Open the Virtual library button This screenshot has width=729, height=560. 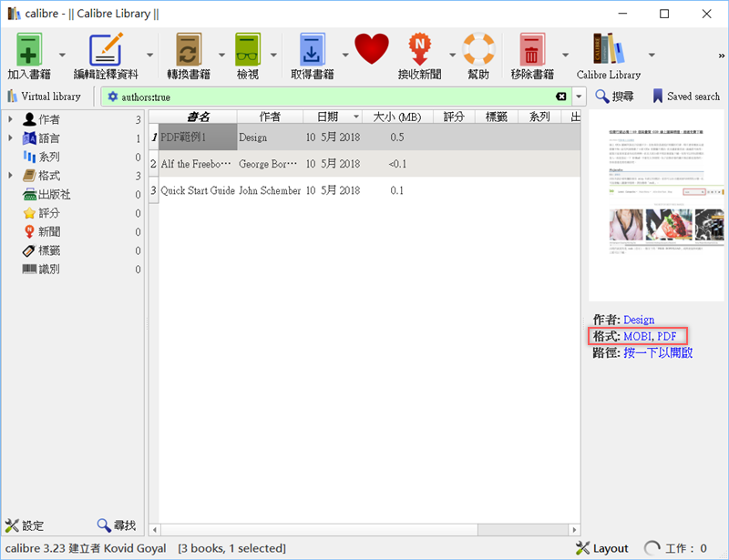pyautogui.click(x=44, y=97)
